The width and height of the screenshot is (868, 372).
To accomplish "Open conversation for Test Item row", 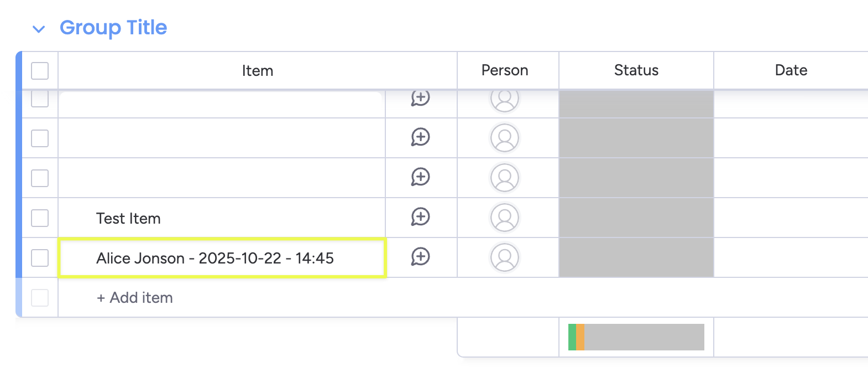I will point(420,217).
